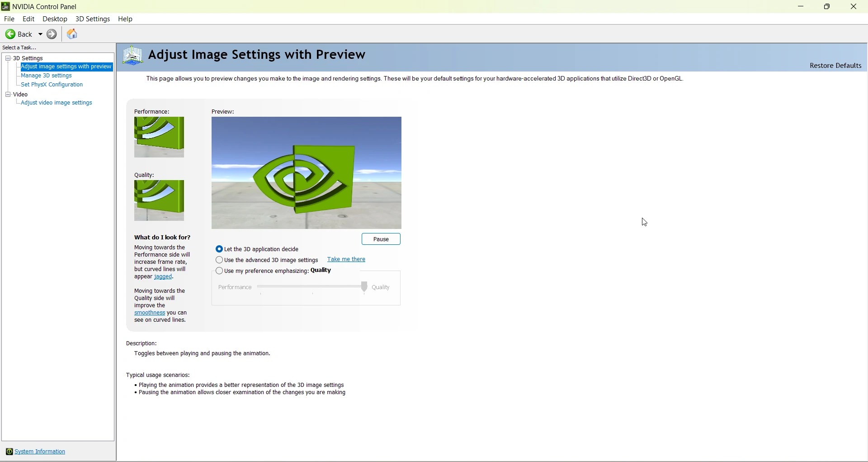868x462 pixels.
Task: Click the 'Select a Task...' panel header
Action: point(19,48)
